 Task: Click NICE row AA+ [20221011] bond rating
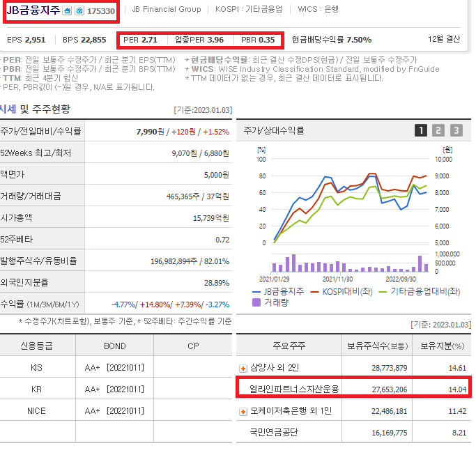click(x=114, y=411)
